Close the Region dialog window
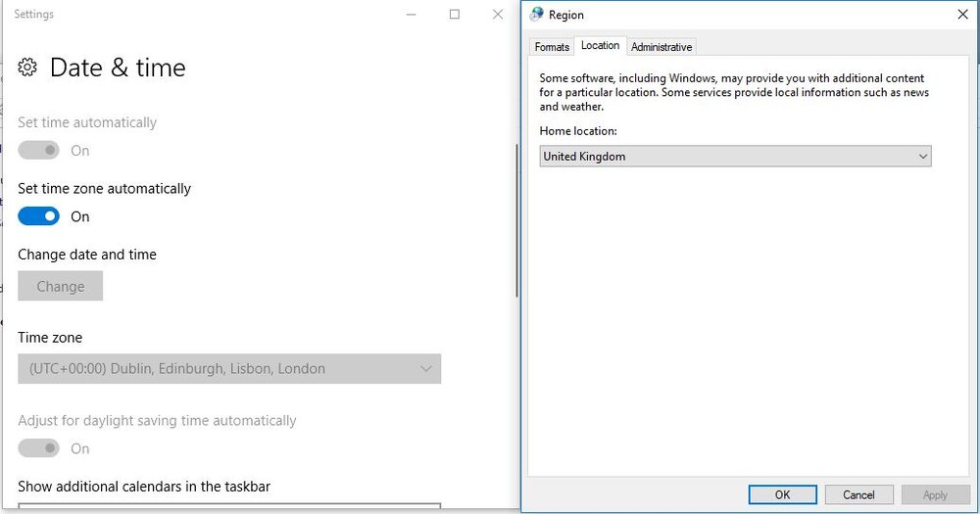Image resolution: width=980 pixels, height=514 pixels. [x=962, y=15]
